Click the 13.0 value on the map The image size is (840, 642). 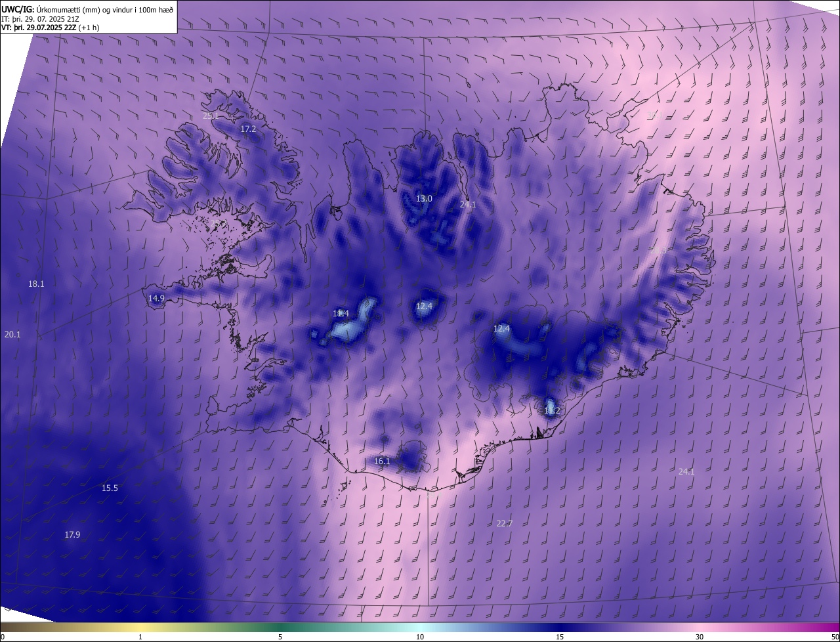[425, 198]
